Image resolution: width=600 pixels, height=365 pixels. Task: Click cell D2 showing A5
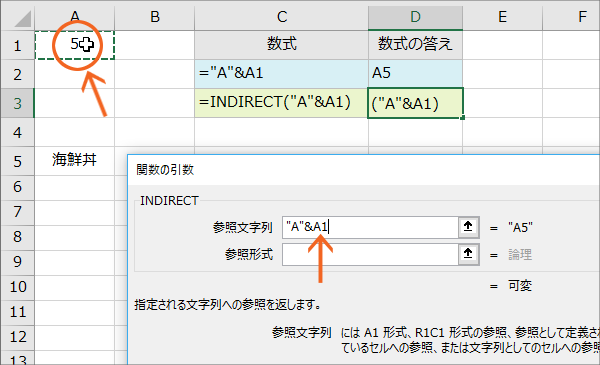[416, 74]
